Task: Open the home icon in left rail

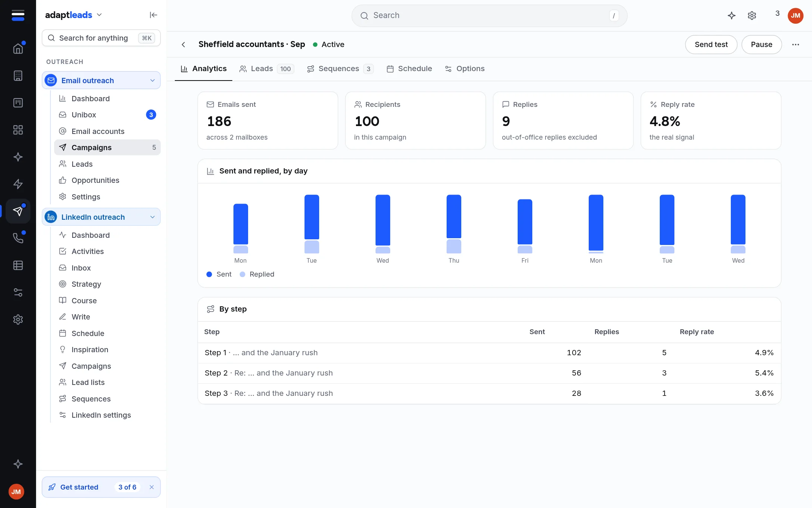Action: tap(18, 49)
